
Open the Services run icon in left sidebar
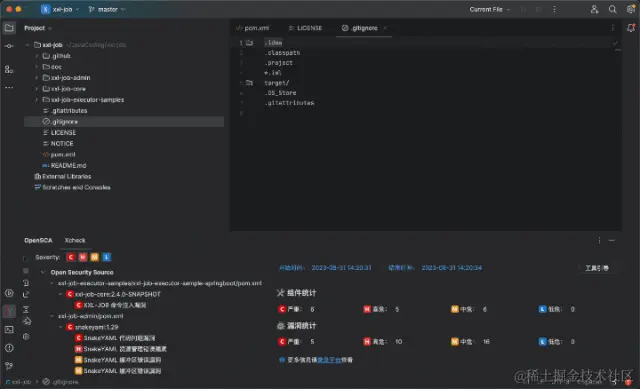[9, 293]
